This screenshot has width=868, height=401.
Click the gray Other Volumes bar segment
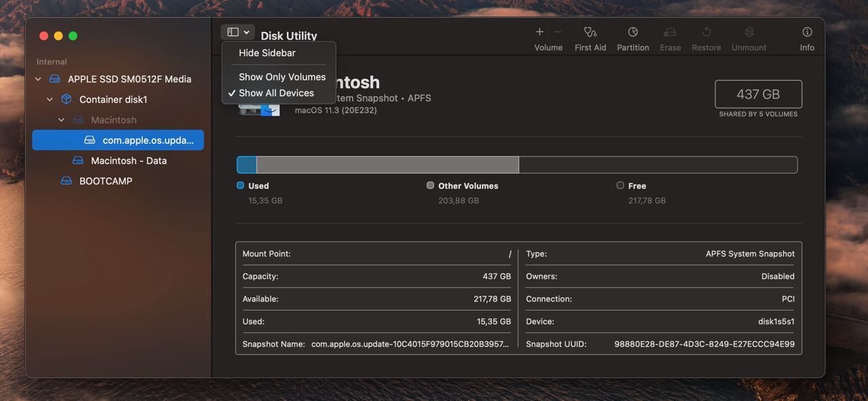point(387,165)
